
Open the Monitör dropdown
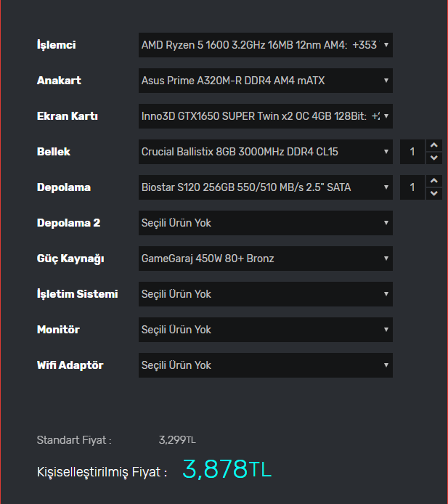coord(266,330)
